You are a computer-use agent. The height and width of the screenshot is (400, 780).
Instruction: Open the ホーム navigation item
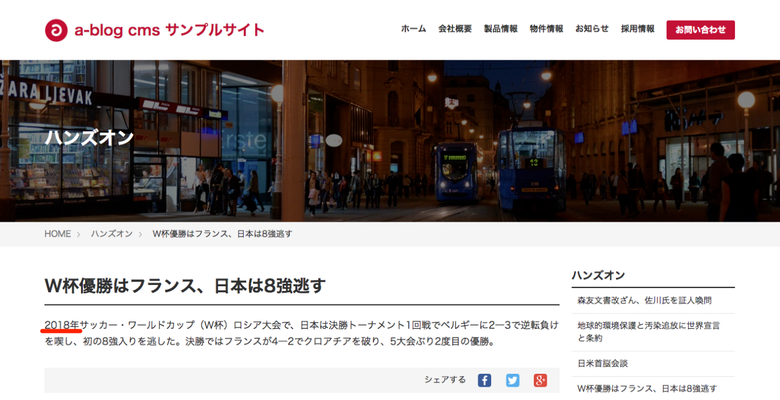[x=413, y=29]
